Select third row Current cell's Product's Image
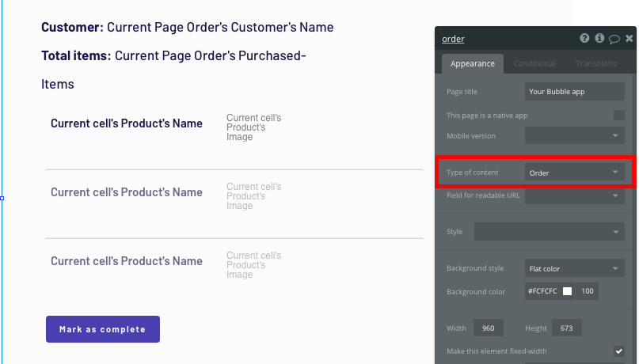 click(x=254, y=264)
